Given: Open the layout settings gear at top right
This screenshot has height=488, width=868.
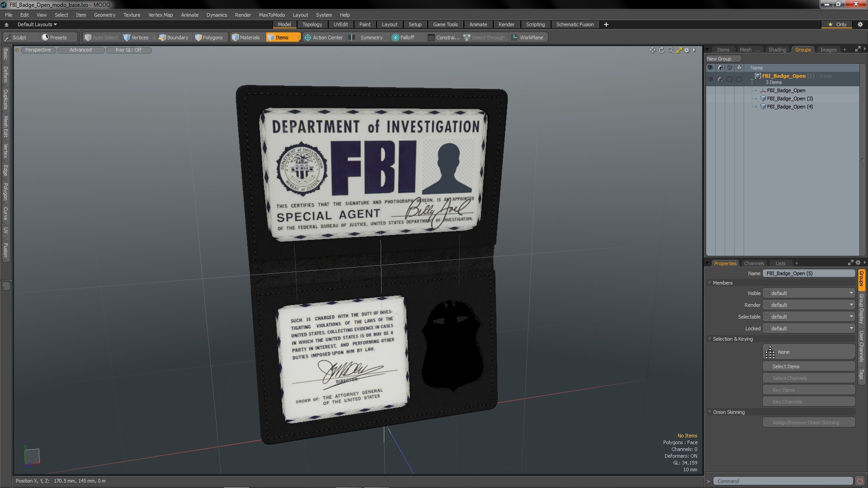Looking at the screenshot, I should click(x=860, y=24).
